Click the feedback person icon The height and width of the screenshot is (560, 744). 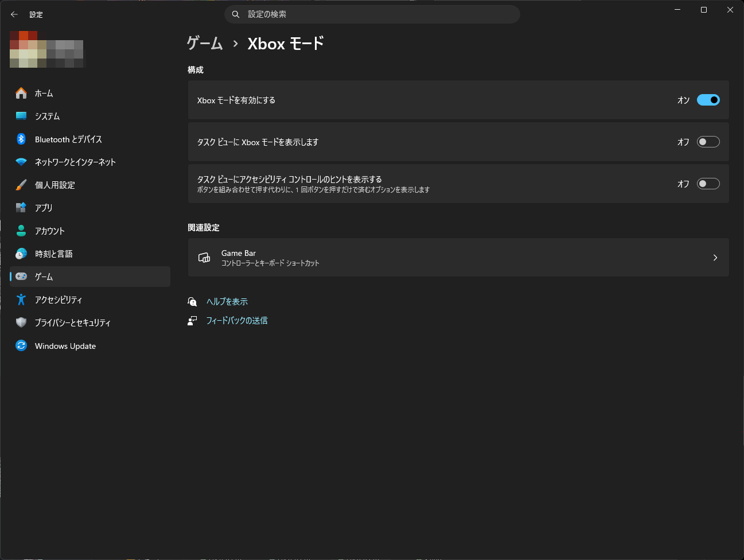coord(192,321)
